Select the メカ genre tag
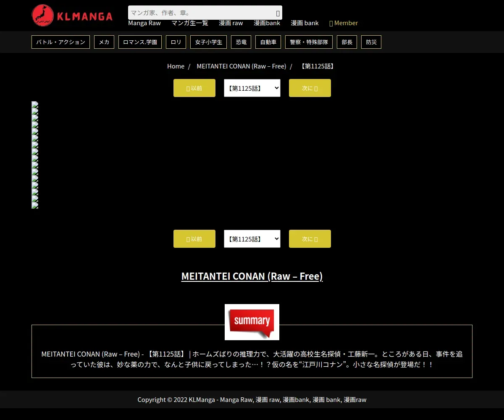Viewport: 504px width, 420px height. point(104,42)
